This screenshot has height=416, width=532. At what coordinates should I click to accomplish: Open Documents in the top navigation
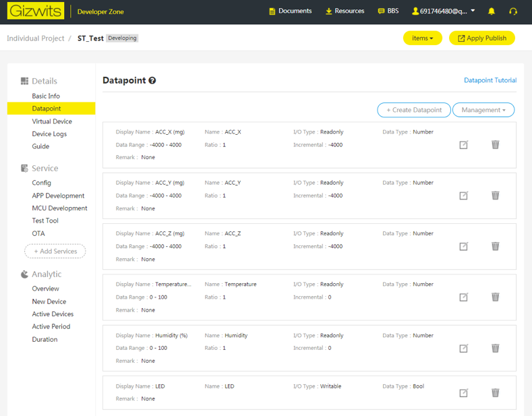(290, 11)
